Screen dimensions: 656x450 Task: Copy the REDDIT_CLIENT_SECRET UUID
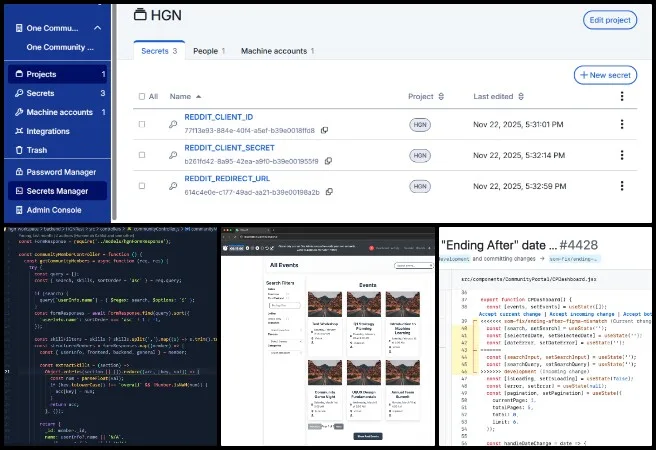point(328,161)
